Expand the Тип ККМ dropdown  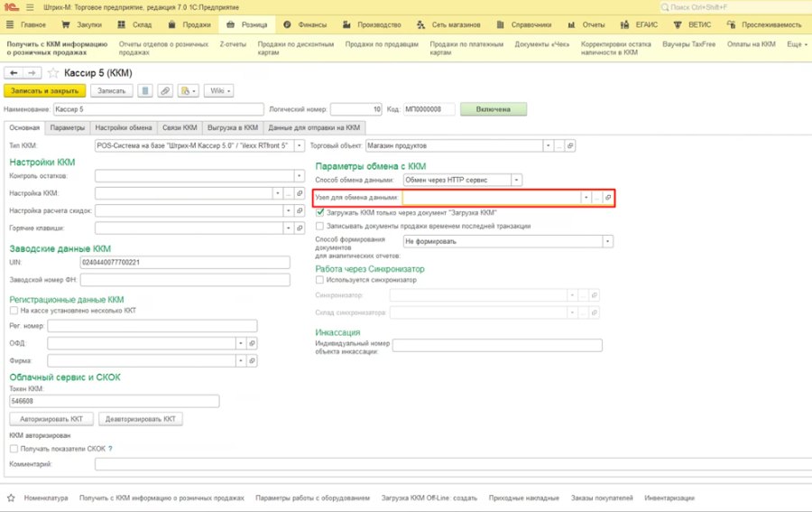pos(300,145)
